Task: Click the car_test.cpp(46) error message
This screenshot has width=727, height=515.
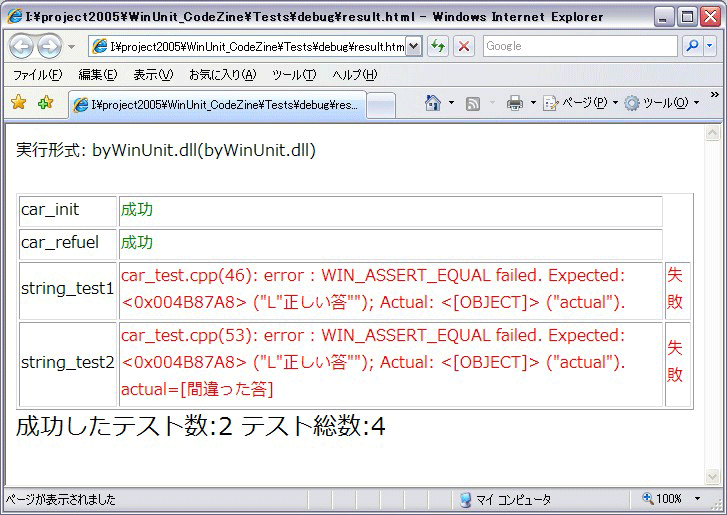Action: tap(373, 289)
